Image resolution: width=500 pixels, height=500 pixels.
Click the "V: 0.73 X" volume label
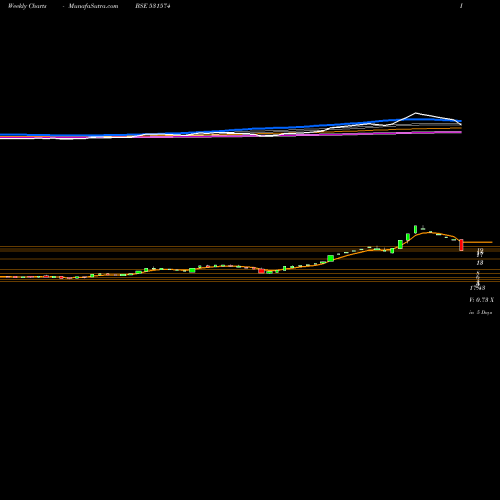[x=481, y=300]
